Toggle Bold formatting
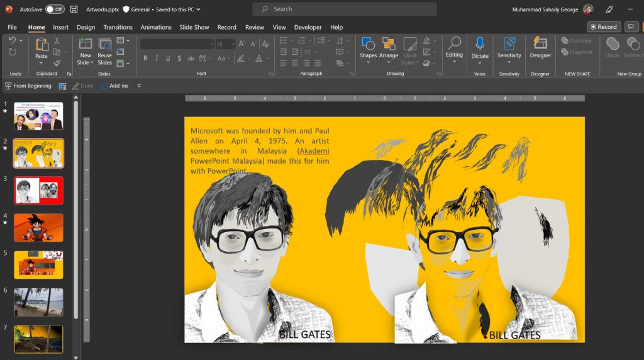The image size is (644, 360). [x=145, y=59]
